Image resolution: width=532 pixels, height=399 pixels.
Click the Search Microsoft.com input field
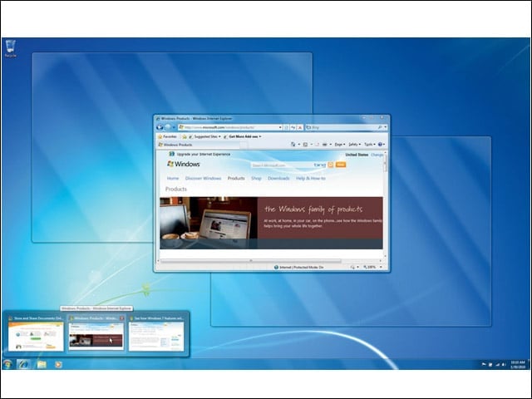pyautogui.click(x=281, y=165)
